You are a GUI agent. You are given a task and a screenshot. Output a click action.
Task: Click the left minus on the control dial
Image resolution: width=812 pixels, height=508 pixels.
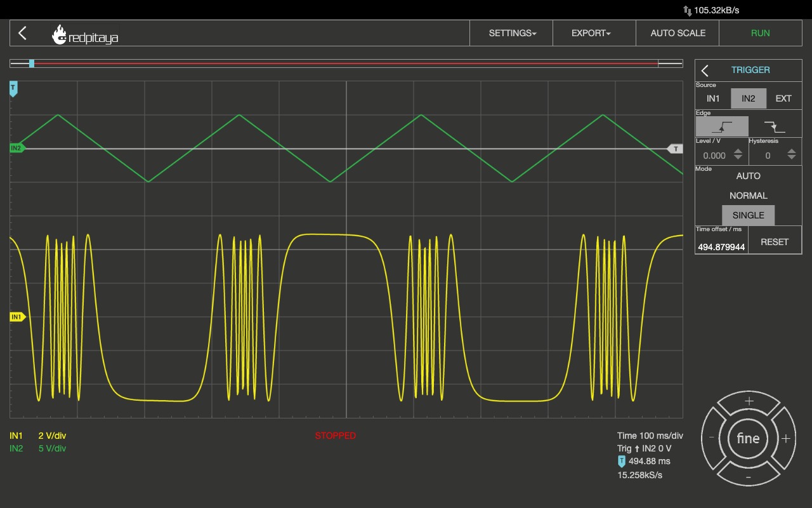pos(712,438)
